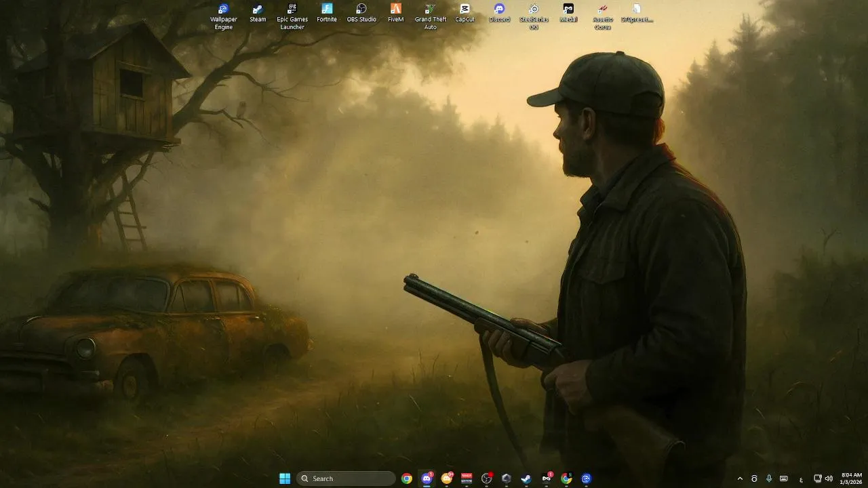Image resolution: width=868 pixels, height=488 pixels.
Task: Open network settings from the tray
Action: 818,479
